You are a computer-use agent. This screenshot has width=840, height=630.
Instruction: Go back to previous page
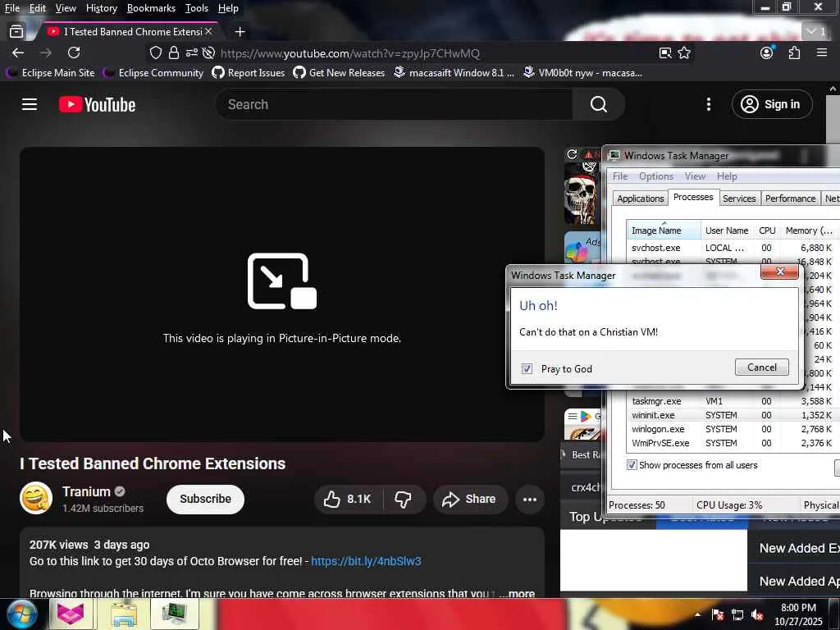18,53
